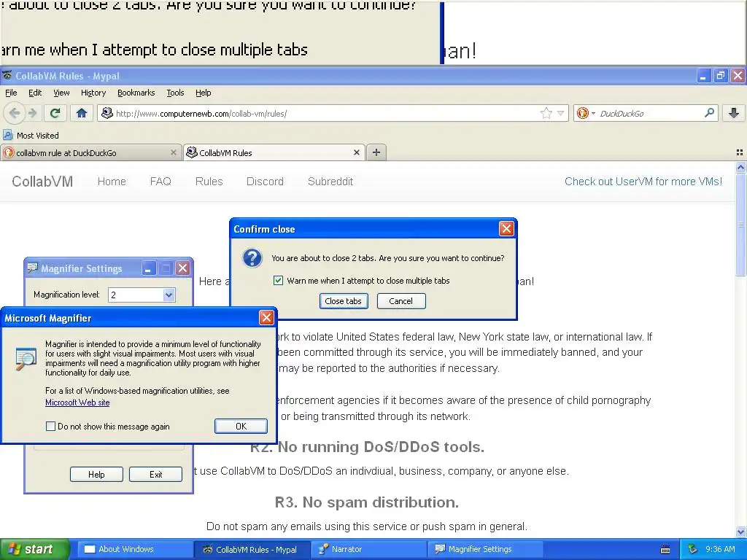Click the CollabVM Rules - Mypal taskbar item
The image size is (747, 560).
click(252, 549)
